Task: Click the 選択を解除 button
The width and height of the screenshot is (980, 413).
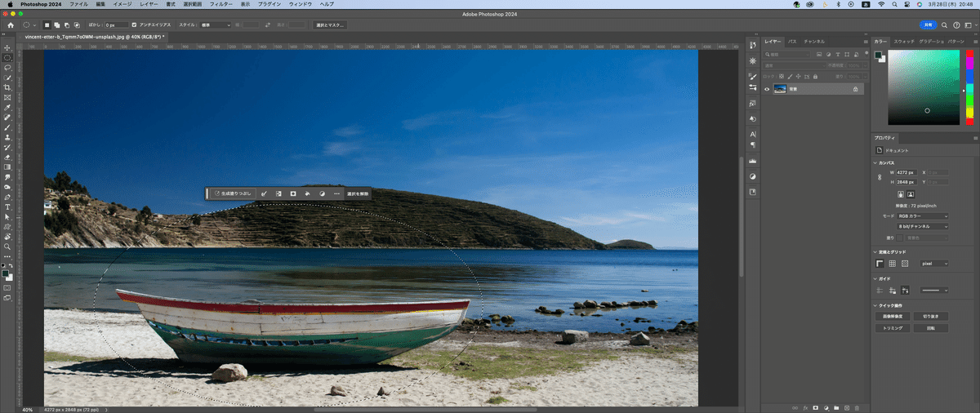Action: coord(358,193)
